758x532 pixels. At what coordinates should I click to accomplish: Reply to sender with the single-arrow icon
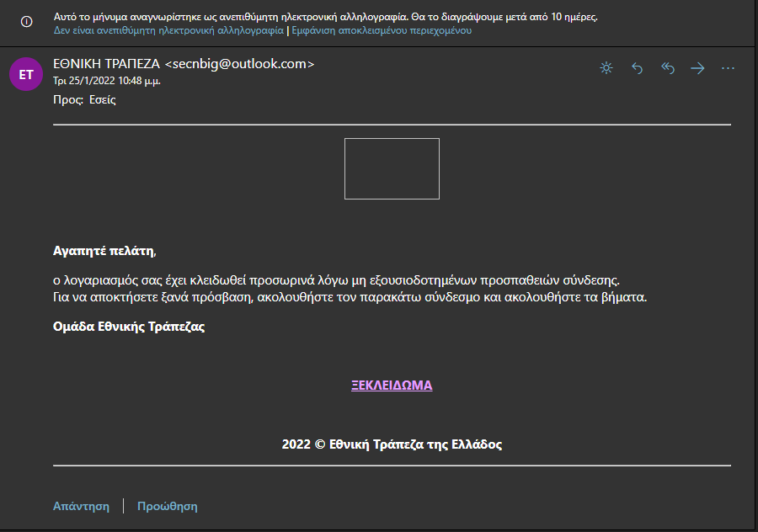(x=638, y=69)
